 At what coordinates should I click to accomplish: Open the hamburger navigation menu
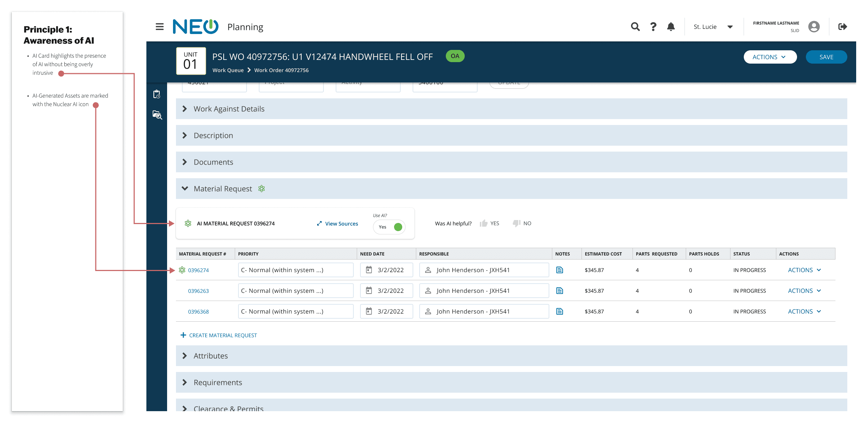tap(159, 27)
